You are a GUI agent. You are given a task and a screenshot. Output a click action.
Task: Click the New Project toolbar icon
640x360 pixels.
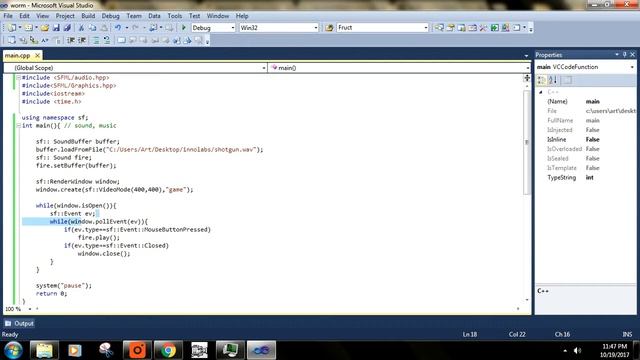tap(12, 28)
